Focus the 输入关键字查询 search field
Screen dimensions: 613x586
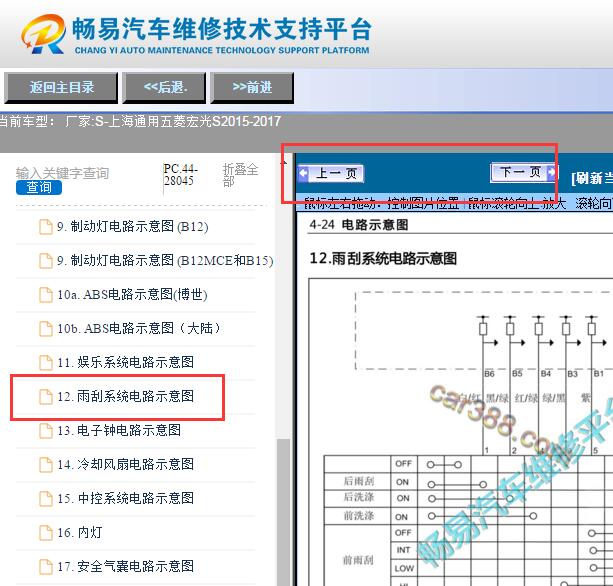pos(63,173)
